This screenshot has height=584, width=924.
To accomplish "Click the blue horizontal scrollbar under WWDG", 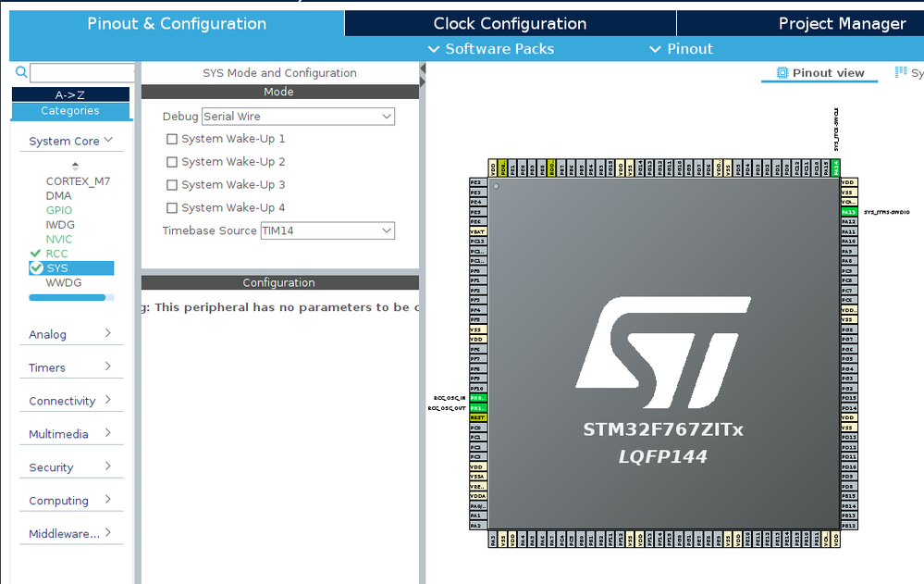I will coord(68,298).
